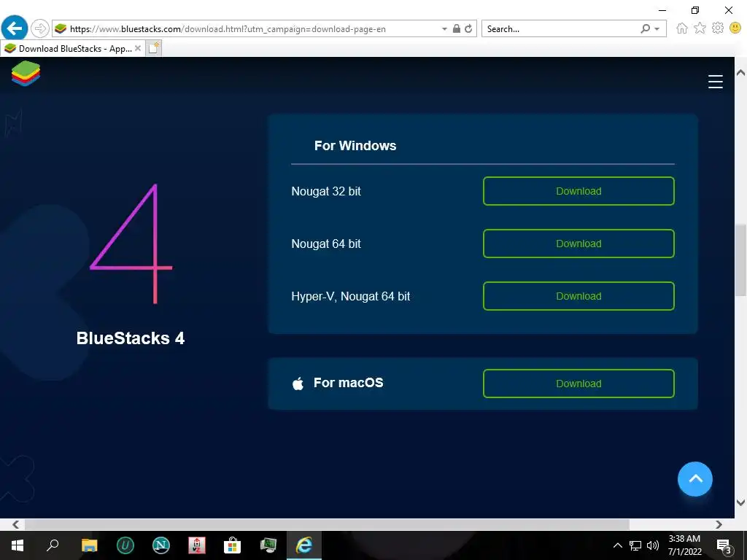Open the notification center icon
The height and width of the screenshot is (560, 747).
pos(724,545)
